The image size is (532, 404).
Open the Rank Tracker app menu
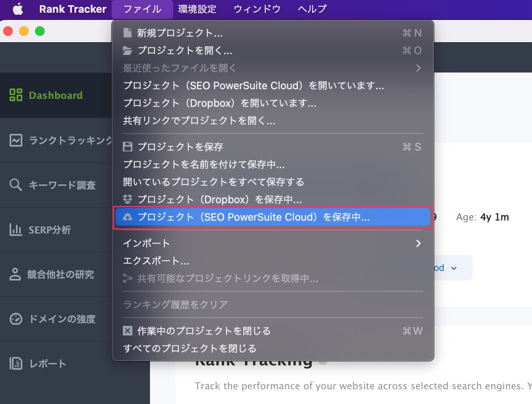(x=73, y=9)
